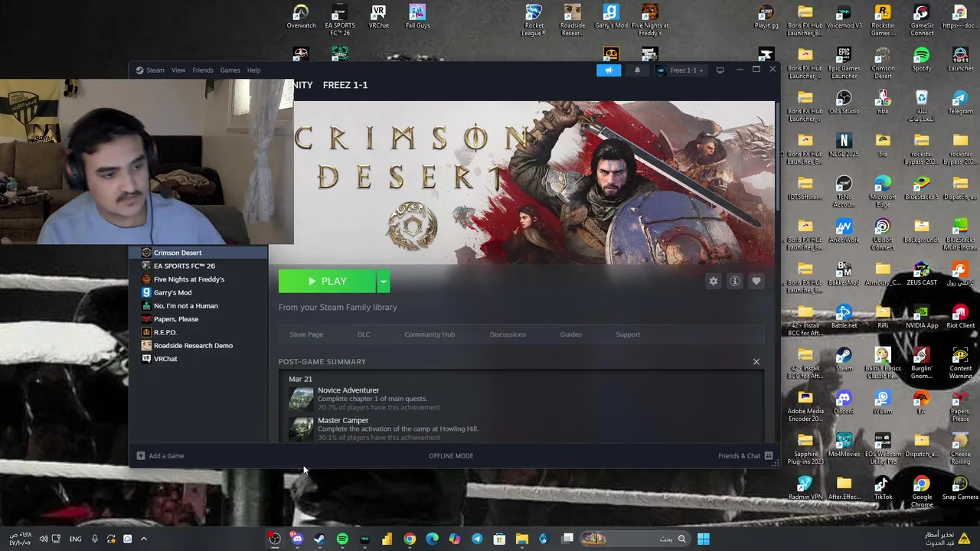Click Add a Game button
This screenshot has width=980, height=551.
[160, 456]
